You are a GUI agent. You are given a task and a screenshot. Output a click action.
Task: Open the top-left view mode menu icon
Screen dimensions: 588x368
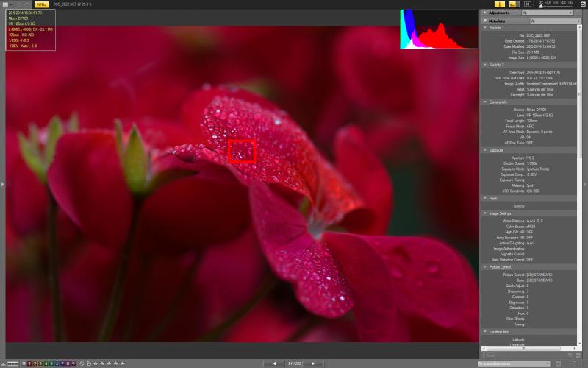pos(7,4)
